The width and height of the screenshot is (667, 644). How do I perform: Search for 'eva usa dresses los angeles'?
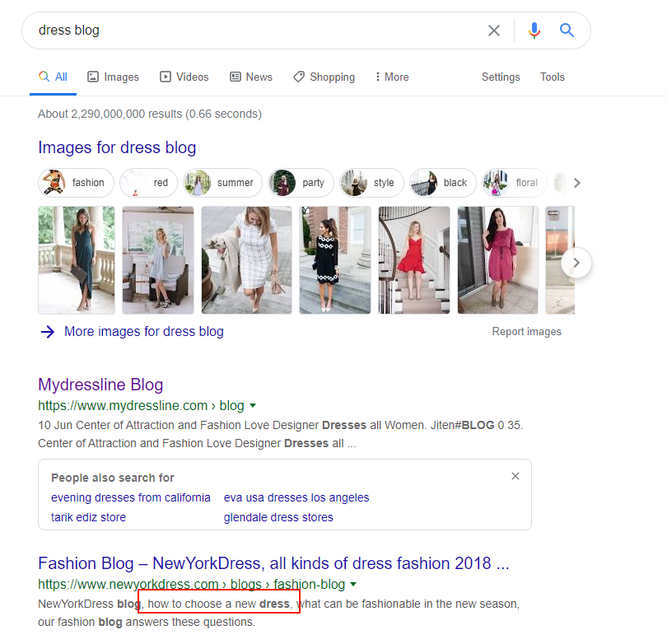pos(296,497)
